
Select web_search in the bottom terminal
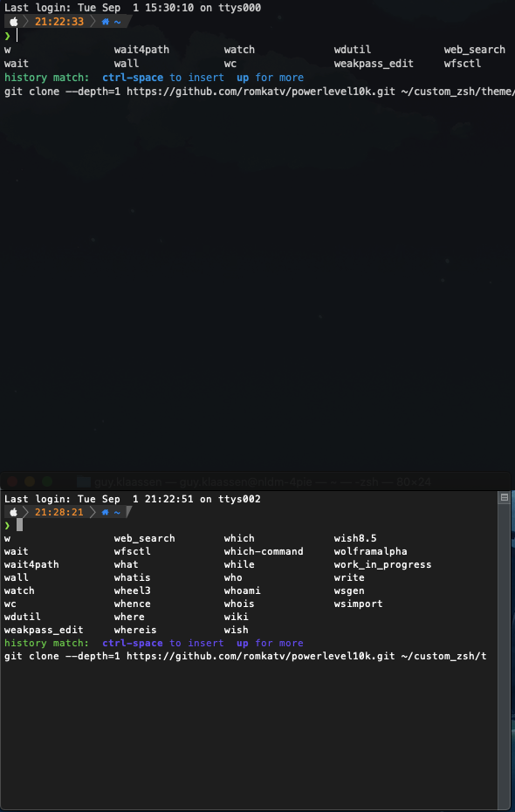(145, 539)
